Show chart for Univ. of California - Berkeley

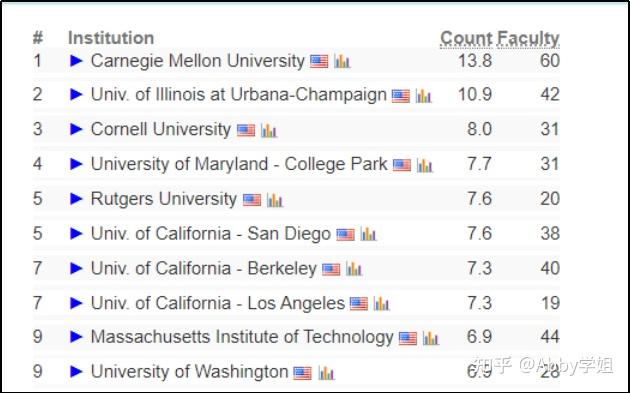pos(354,269)
